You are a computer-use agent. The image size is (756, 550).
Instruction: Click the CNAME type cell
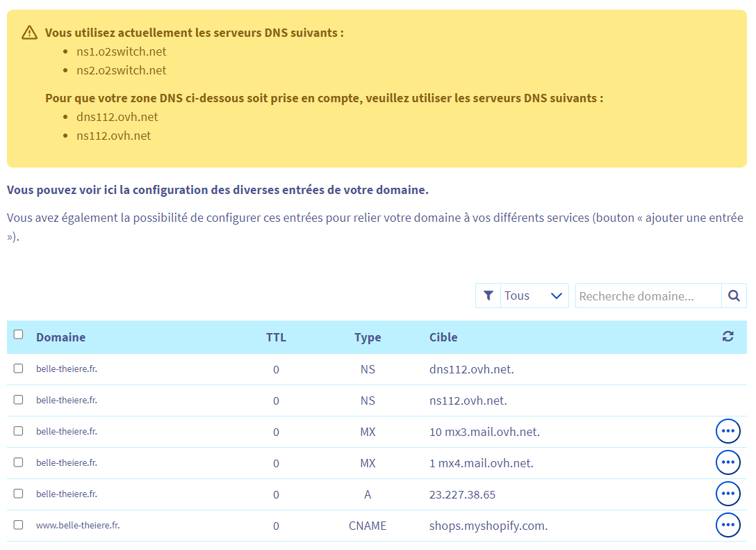368,526
